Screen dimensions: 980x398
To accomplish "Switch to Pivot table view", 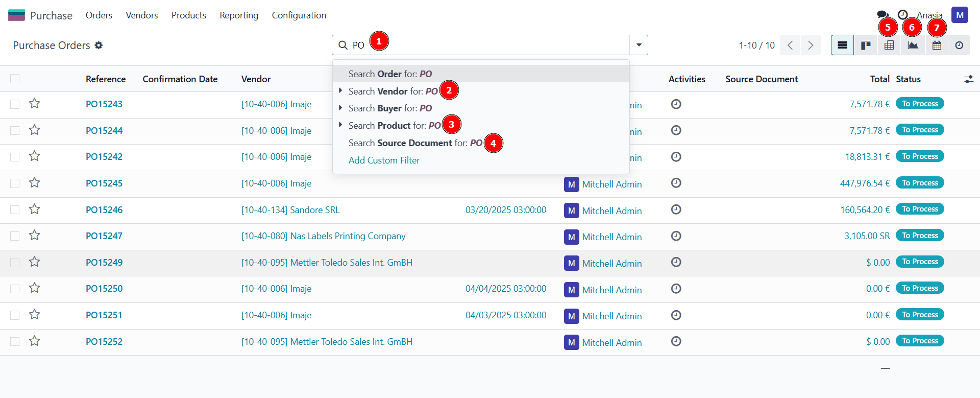I will coord(889,45).
